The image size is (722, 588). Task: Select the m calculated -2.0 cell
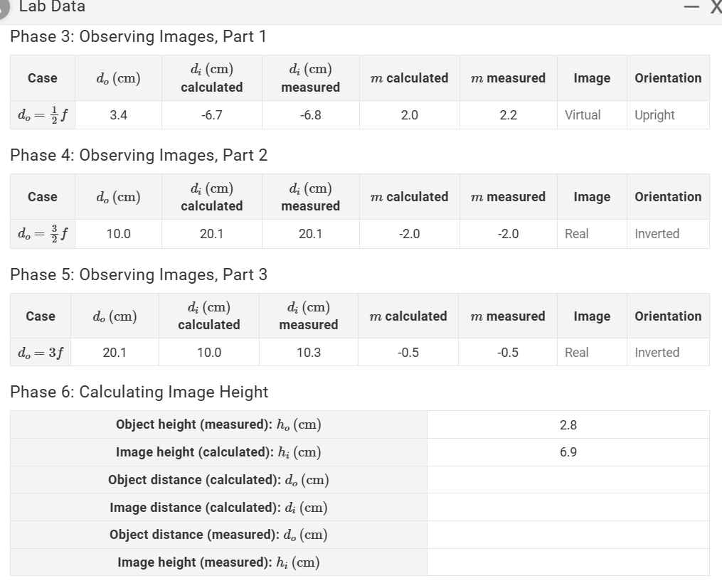pyautogui.click(x=409, y=234)
